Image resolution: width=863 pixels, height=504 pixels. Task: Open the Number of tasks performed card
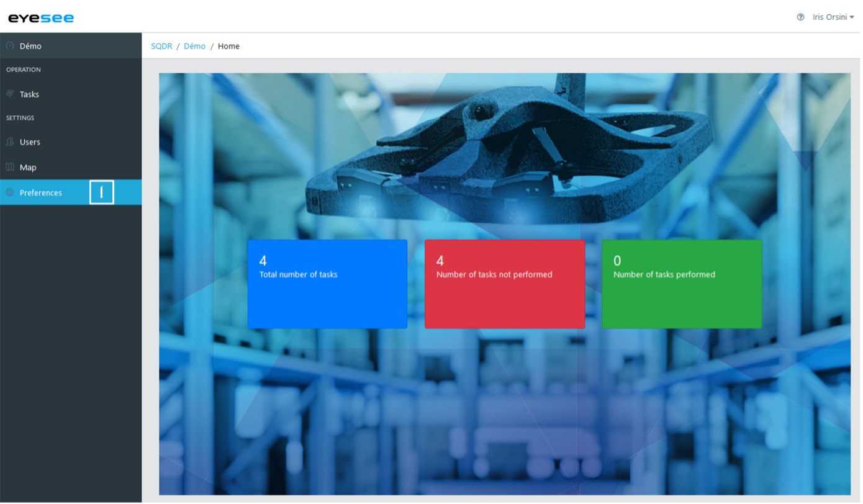(682, 284)
